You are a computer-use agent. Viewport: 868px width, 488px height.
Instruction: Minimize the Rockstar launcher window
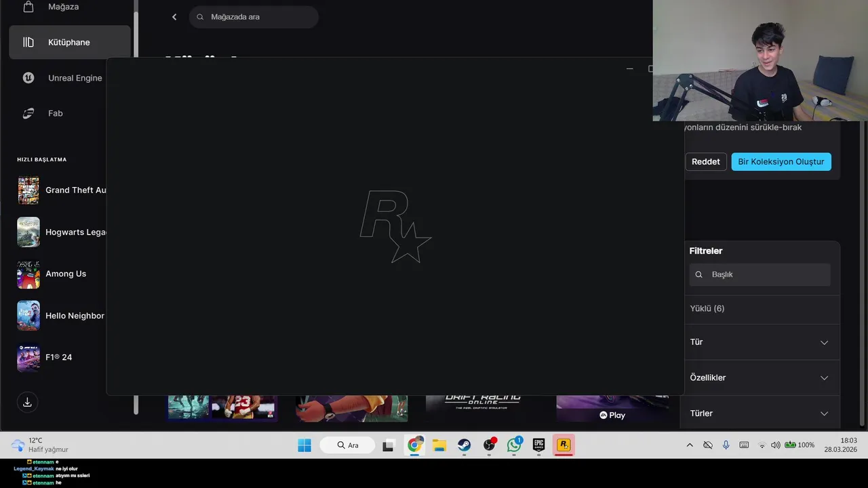click(629, 68)
